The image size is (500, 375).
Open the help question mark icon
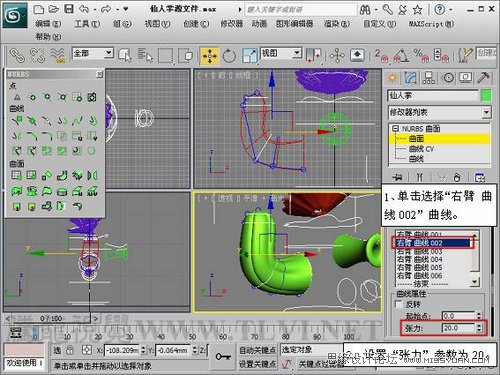[x=439, y=10]
